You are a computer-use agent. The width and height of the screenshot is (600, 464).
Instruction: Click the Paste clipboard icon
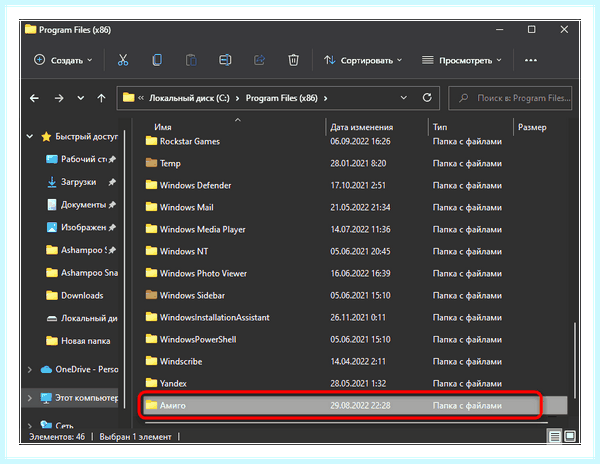pos(191,60)
